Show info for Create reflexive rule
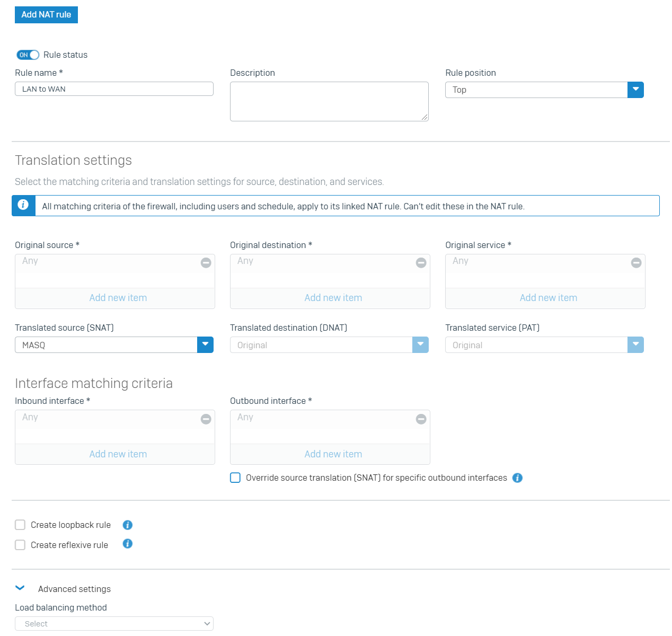672x636 pixels. point(128,544)
